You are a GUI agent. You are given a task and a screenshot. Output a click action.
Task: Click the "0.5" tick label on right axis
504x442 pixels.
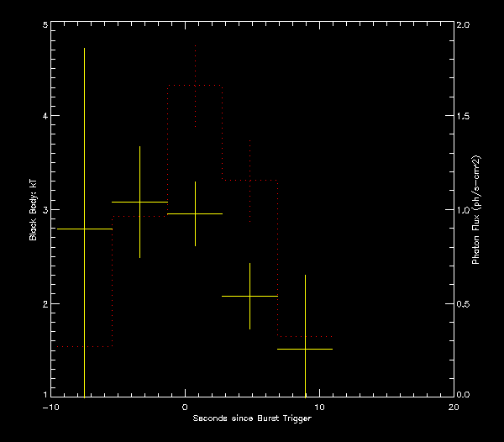[x=464, y=303]
